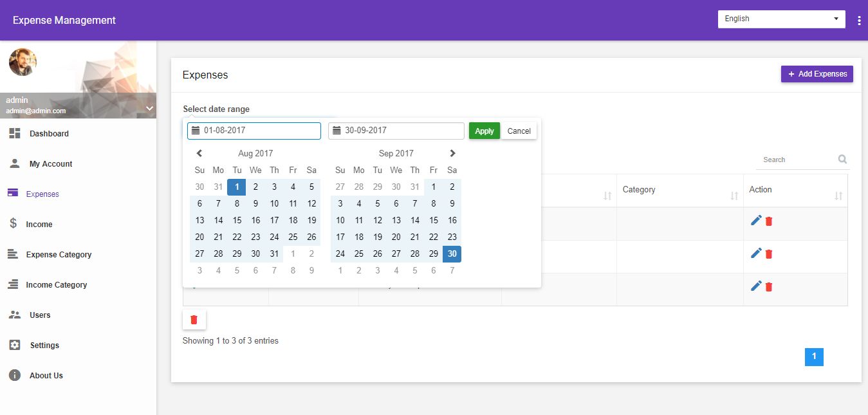
Task: Select August 15 in the calendar
Action: click(237, 220)
